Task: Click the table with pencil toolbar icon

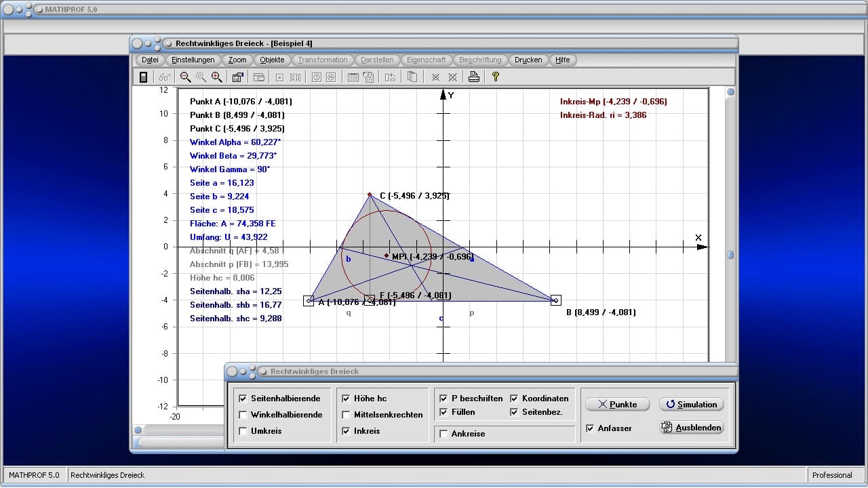Action: click(368, 77)
